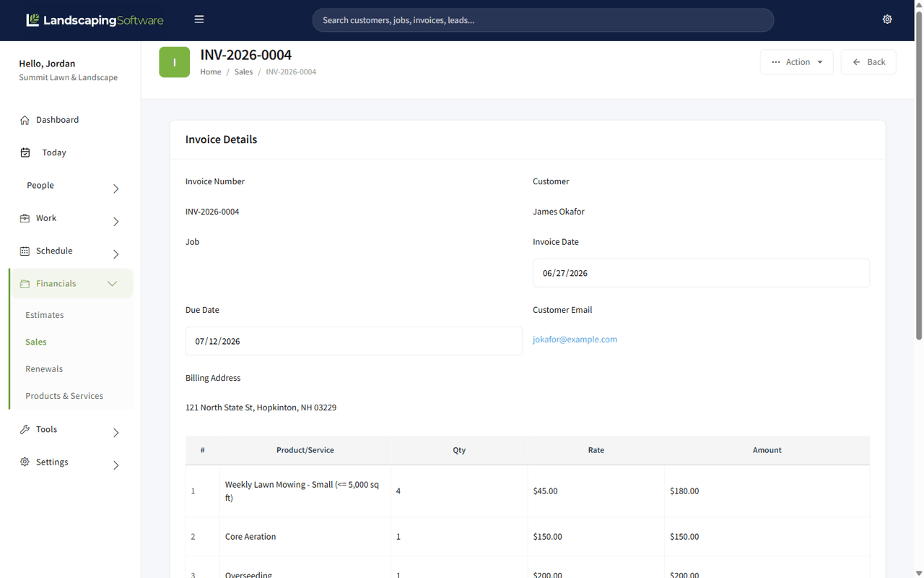Collapse the Financials menu chevron
The height and width of the screenshot is (578, 924).
pyautogui.click(x=112, y=284)
